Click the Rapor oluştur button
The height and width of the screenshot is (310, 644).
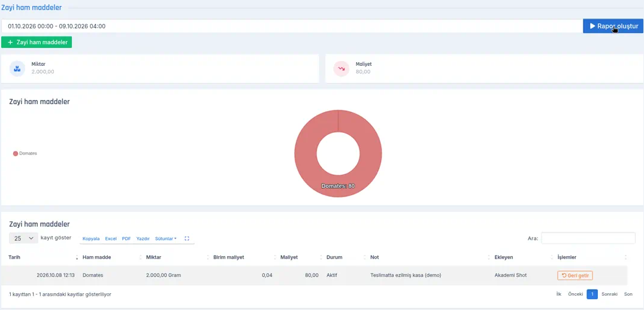(613, 26)
